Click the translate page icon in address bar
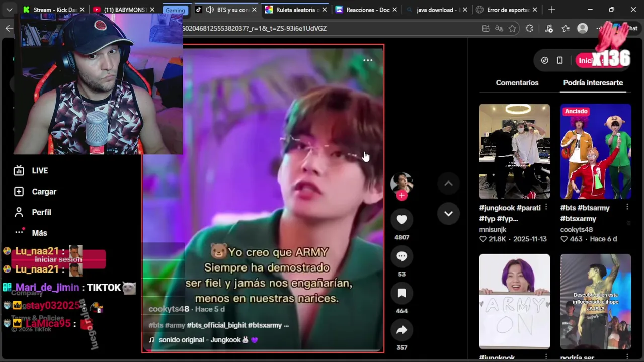 499,29
